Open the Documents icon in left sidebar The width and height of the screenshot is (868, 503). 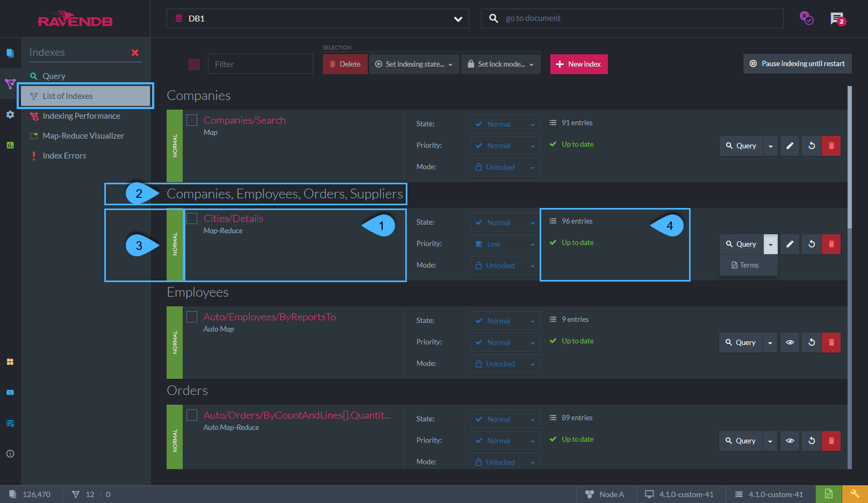click(10, 53)
